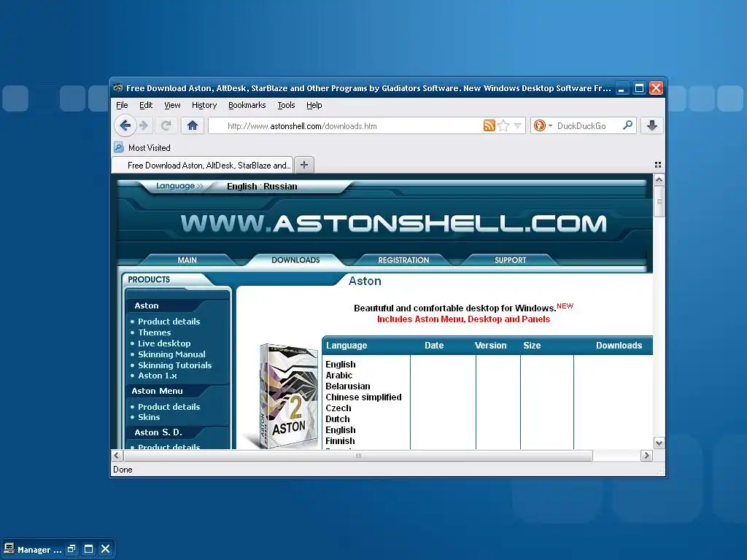Open the Edit menu
The image size is (747, 560).
click(146, 105)
